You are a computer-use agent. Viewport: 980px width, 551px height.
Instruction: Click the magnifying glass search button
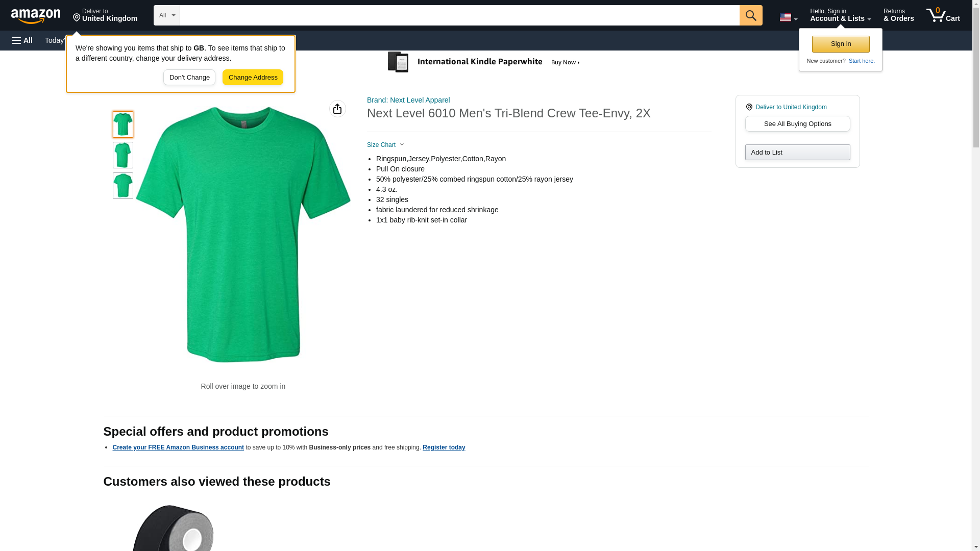point(750,15)
